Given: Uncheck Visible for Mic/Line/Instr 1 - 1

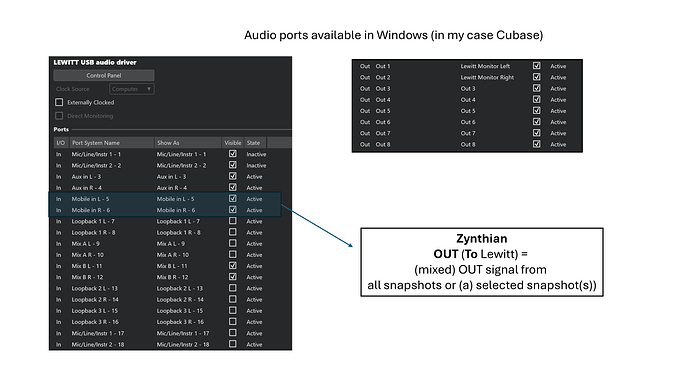Looking at the screenshot, I should (232, 154).
